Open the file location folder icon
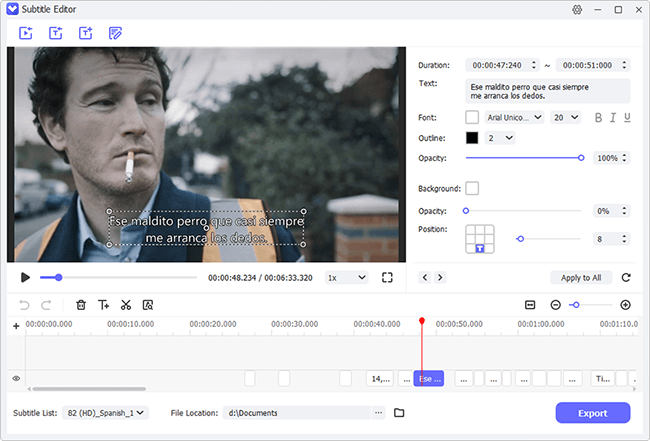 (x=399, y=413)
